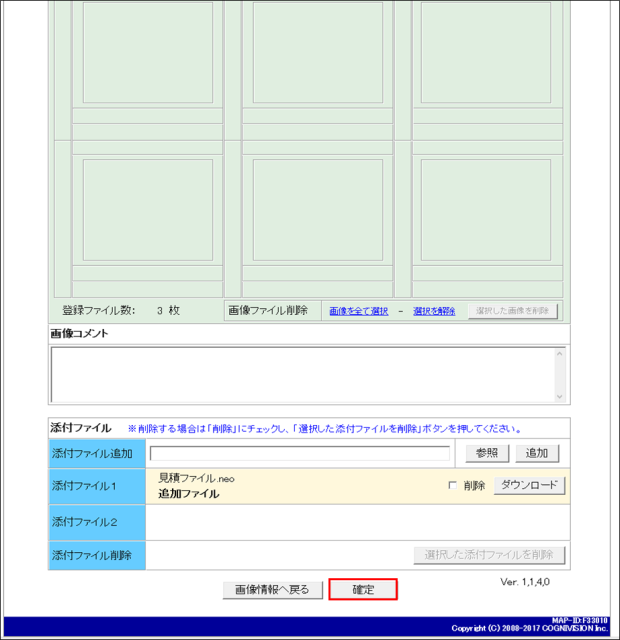This screenshot has height=640, width=620.
Task: Click the 選択を解除 link
Action: 434,311
